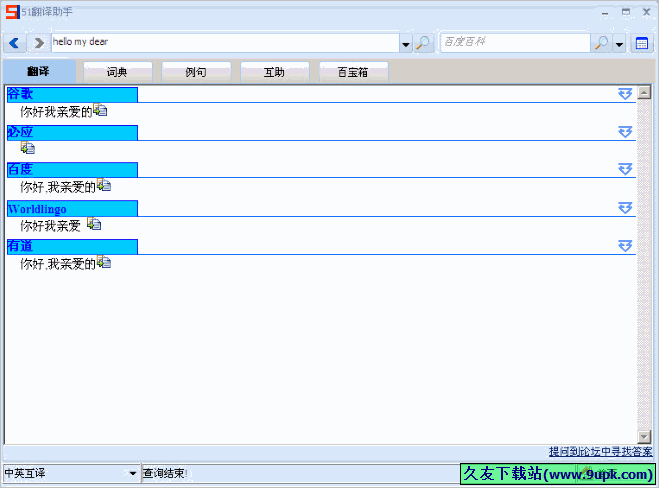Open the search engine dropdown arrow
The height and width of the screenshot is (488, 659).
click(619, 44)
